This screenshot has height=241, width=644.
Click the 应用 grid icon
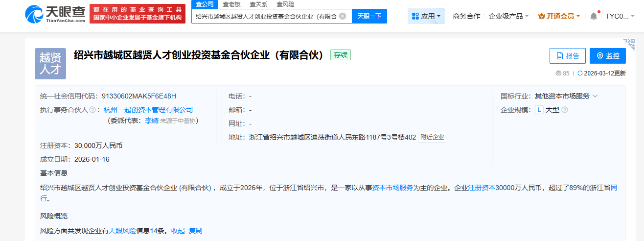point(415,16)
